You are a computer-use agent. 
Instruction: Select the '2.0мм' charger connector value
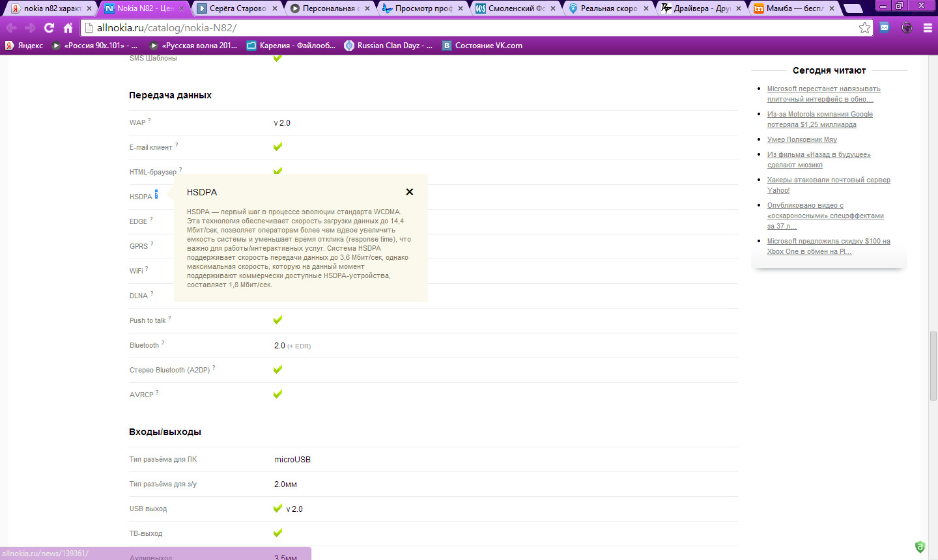pyautogui.click(x=285, y=484)
